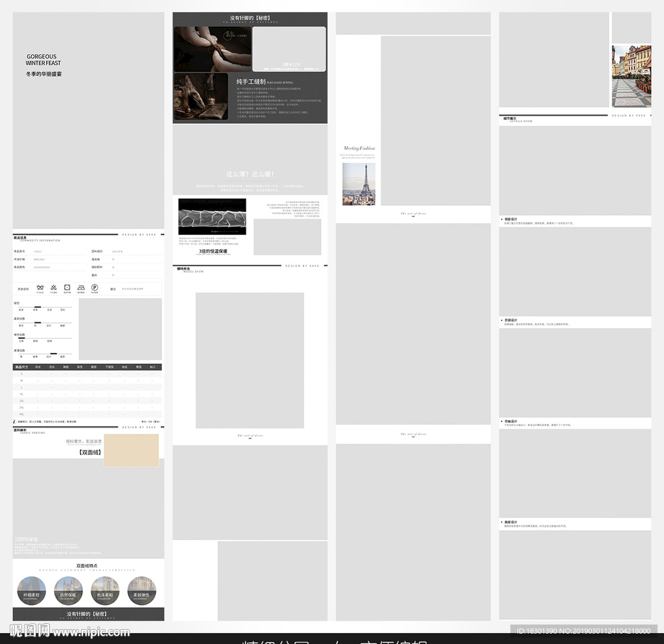Click the '冬季的华丽盛宴' subtitle
The image size is (664, 644).
[43, 74]
